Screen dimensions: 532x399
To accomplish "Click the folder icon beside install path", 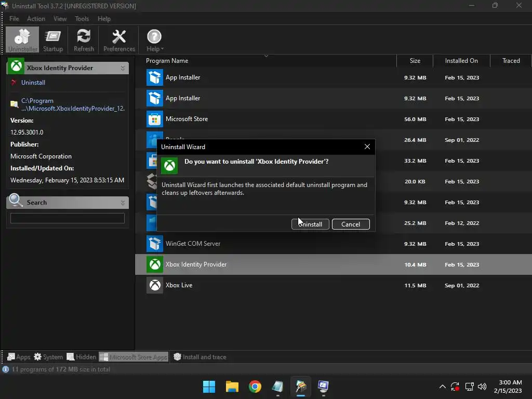I will click(x=14, y=104).
